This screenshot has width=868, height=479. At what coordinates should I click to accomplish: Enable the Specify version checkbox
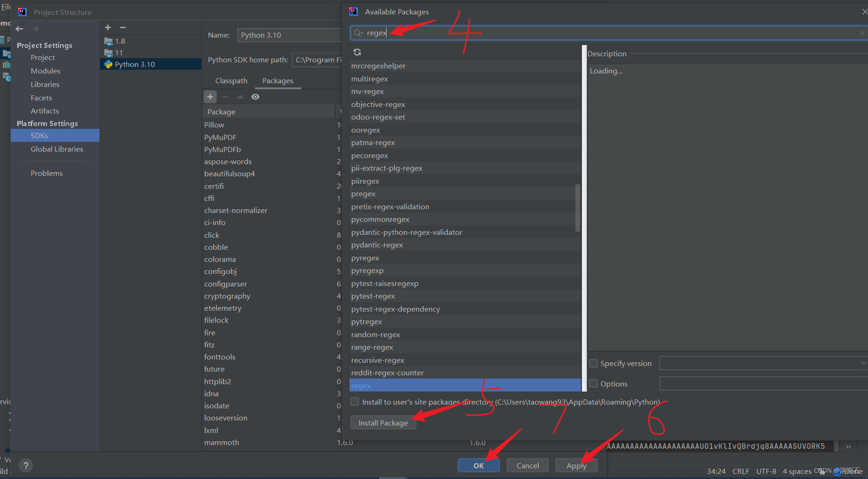point(594,363)
